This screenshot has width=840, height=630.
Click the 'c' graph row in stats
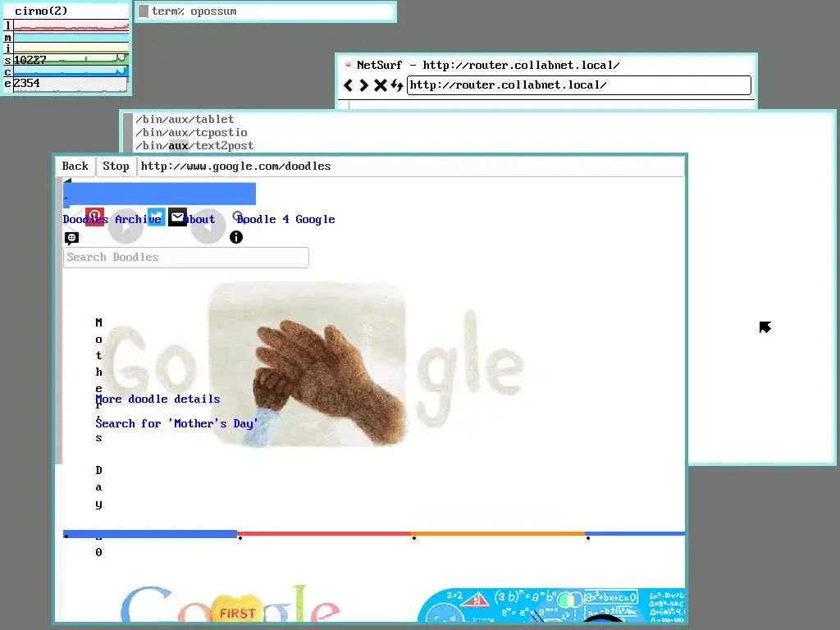(x=66, y=72)
